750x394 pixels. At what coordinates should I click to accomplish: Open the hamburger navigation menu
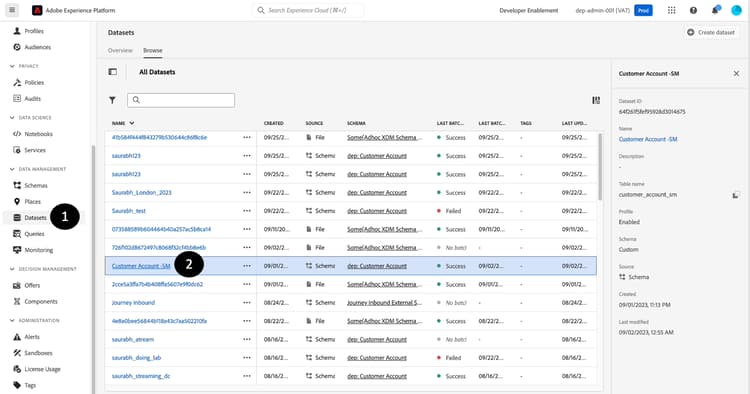tap(12, 10)
